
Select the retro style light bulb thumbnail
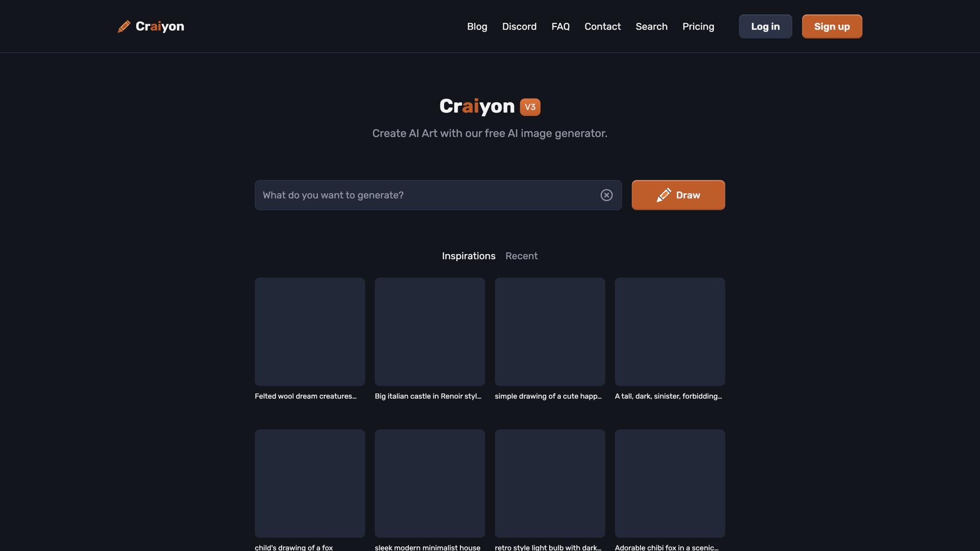[550, 483]
